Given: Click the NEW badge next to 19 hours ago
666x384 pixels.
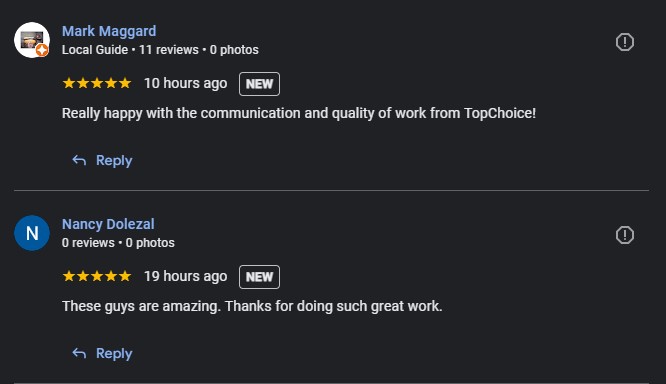Looking at the screenshot, I should (x=259, y=277).
